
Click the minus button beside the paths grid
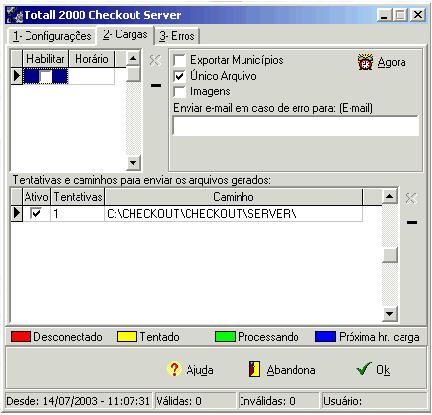click(x=412, y=222)
